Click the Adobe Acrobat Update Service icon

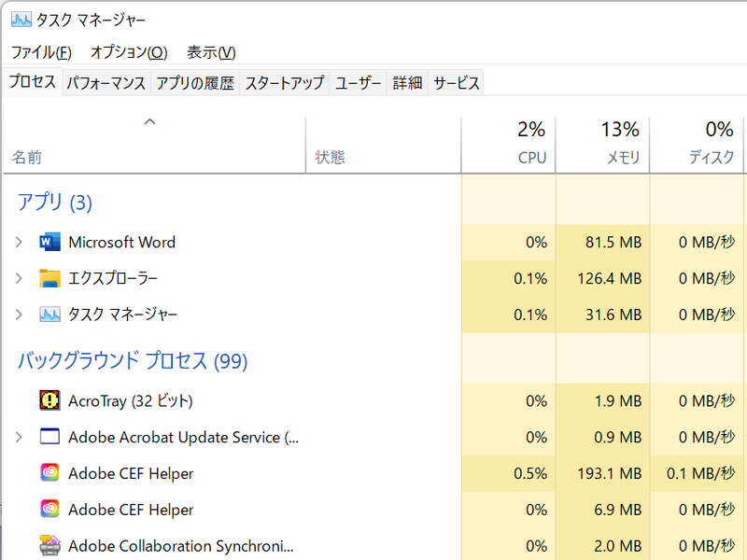pos(49,437)
